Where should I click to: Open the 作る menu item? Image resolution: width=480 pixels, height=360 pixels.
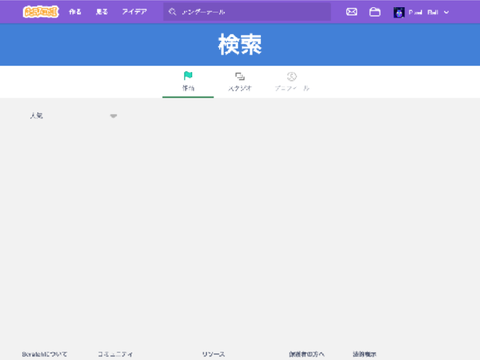coord(75,12)
